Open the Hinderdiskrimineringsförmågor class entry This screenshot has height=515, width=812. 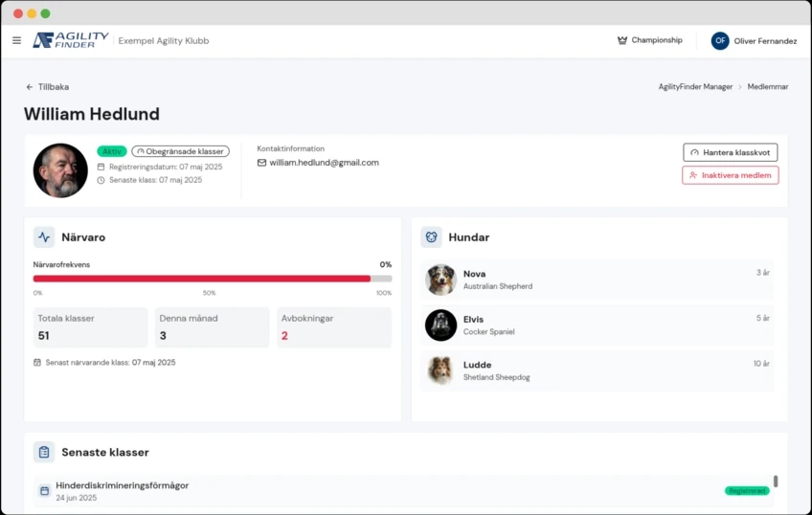tap(401, 491)
